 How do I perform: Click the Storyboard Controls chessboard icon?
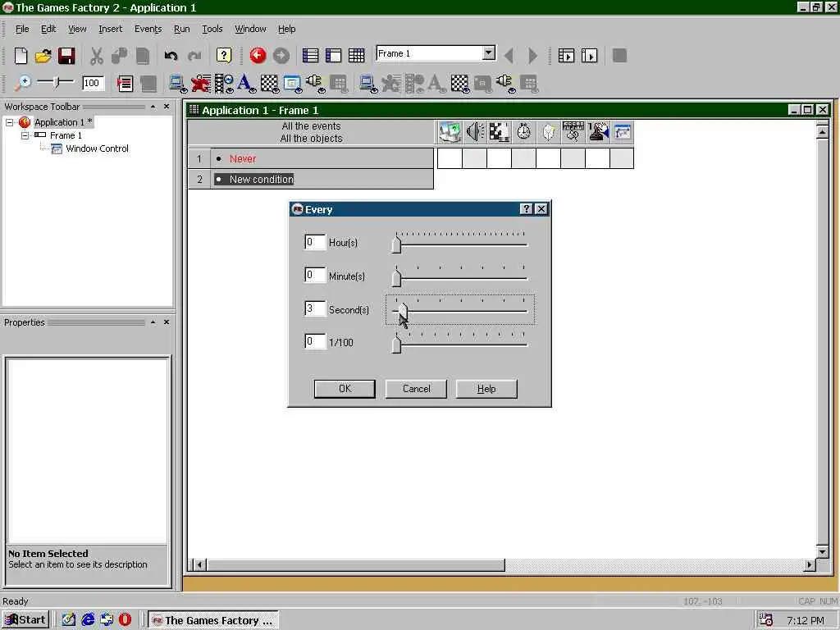click(x=500, y=132)
